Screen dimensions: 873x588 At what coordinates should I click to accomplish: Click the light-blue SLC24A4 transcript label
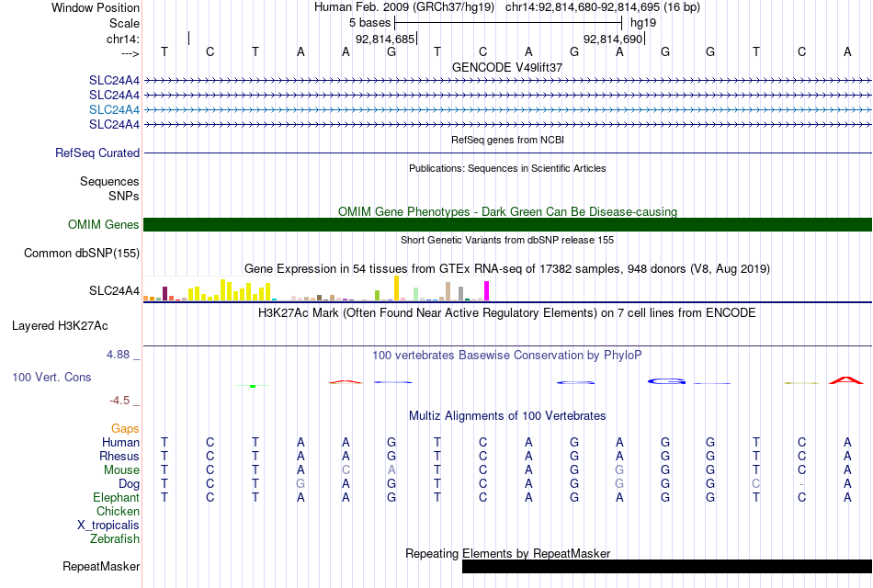point(114,109)
